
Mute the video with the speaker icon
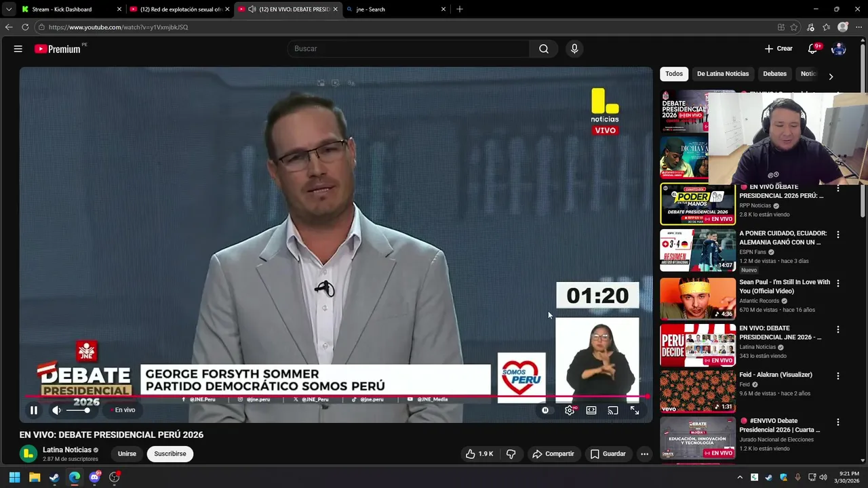point(57,410)
